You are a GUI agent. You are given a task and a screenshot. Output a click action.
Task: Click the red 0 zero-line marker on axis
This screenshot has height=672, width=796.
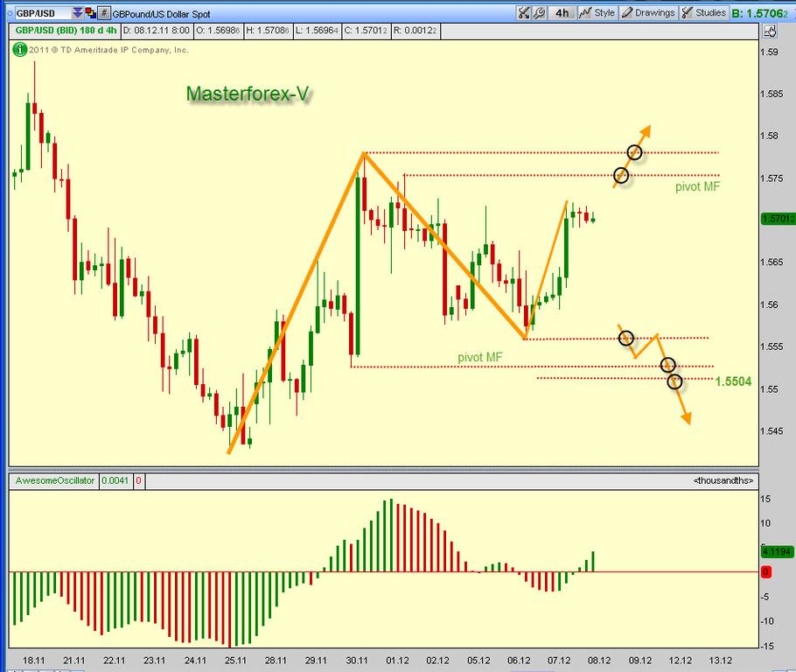pos(765,572)
